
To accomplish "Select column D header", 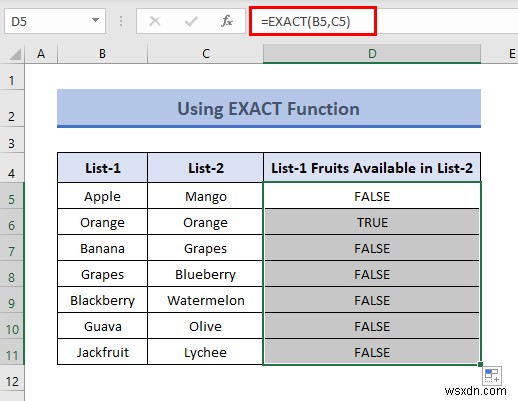I will coord(372,54).
